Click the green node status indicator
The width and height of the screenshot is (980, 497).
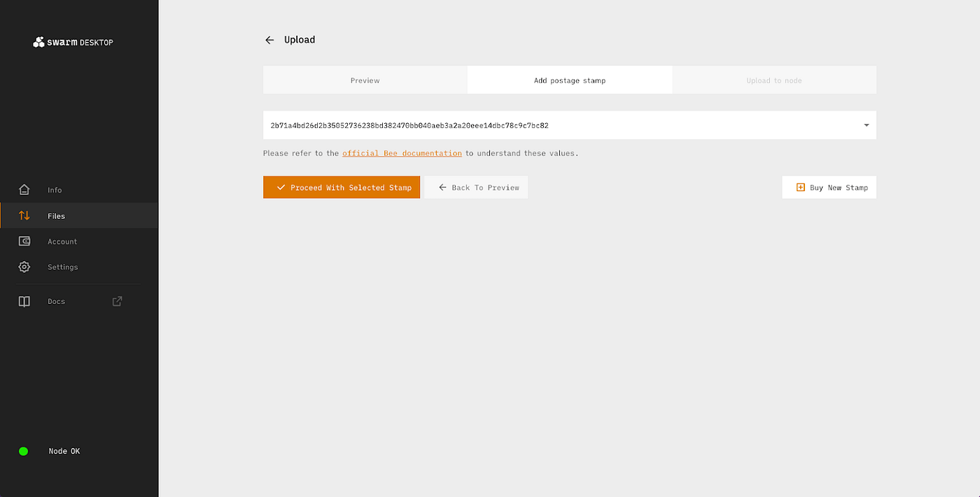[x=23, y=451]
